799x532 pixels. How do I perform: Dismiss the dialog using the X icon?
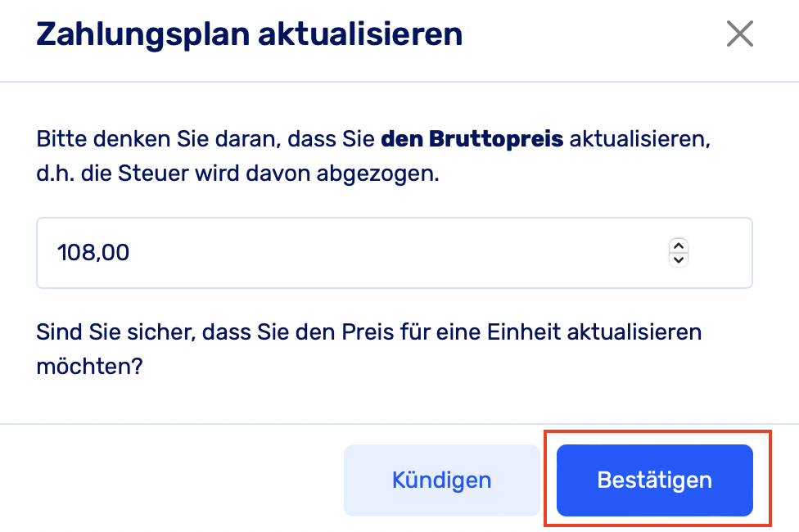[739, 34]
